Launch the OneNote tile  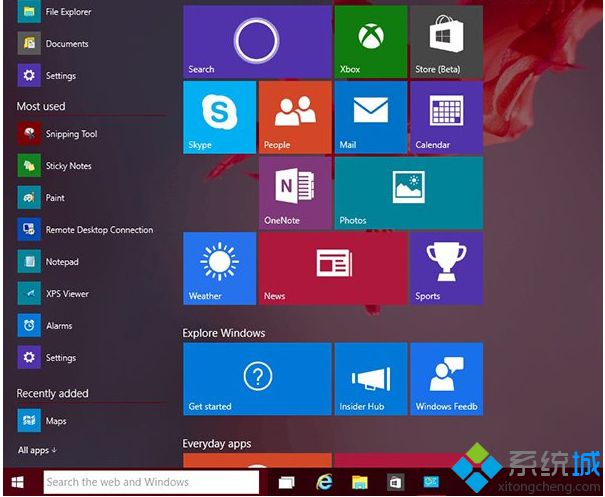pos(295,193)
